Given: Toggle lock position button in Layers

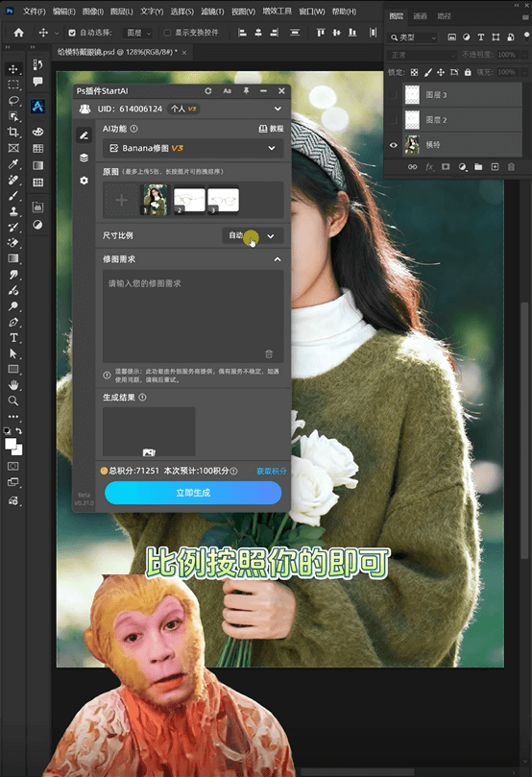Looking at the screenshot, I should pyautogui.click(x=441, y=72).
